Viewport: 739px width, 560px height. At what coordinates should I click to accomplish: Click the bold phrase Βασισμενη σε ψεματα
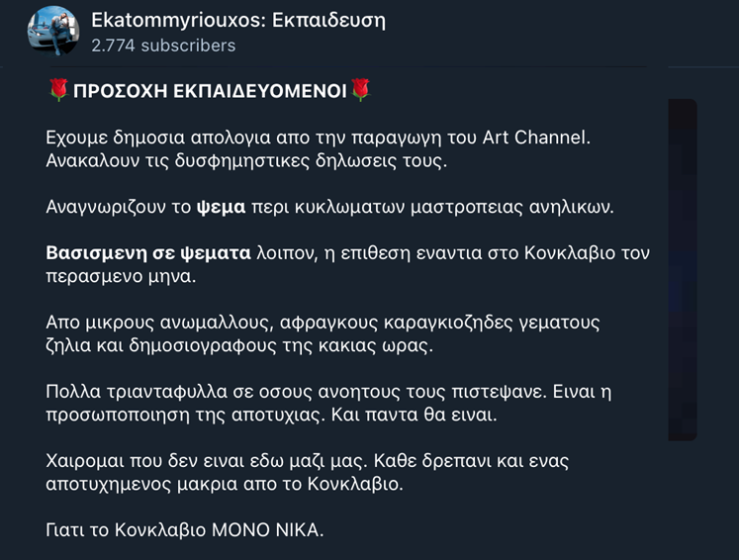pyautogui.click(x=148, y=253)
